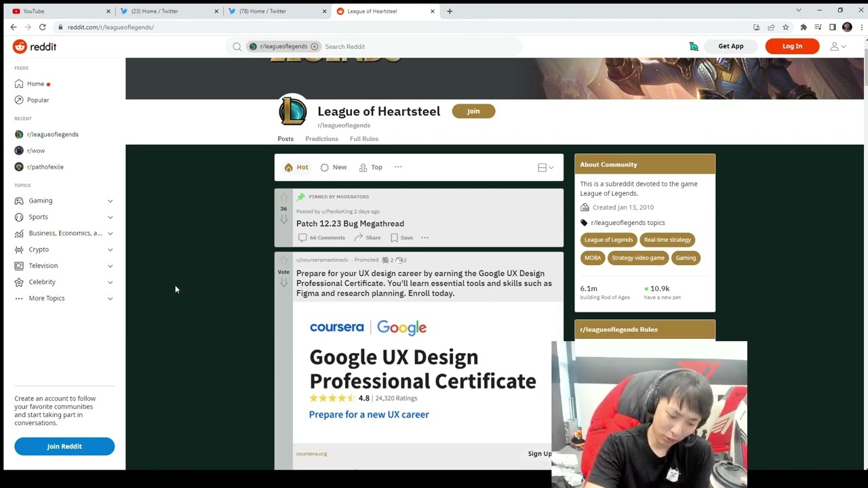Click the Real-time strategy topic tag
Image resolution: width=868 pixels, height=488 pixels.
coord(667,239)
